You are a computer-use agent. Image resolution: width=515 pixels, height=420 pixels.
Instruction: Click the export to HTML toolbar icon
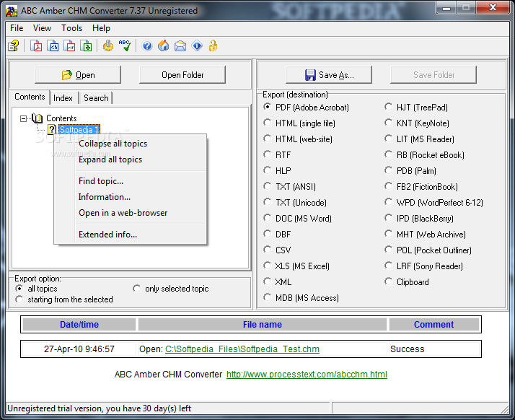53,45
